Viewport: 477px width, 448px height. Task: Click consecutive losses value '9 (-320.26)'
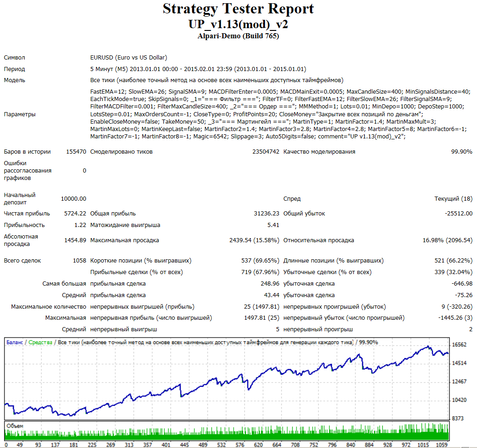pos(457,307)
